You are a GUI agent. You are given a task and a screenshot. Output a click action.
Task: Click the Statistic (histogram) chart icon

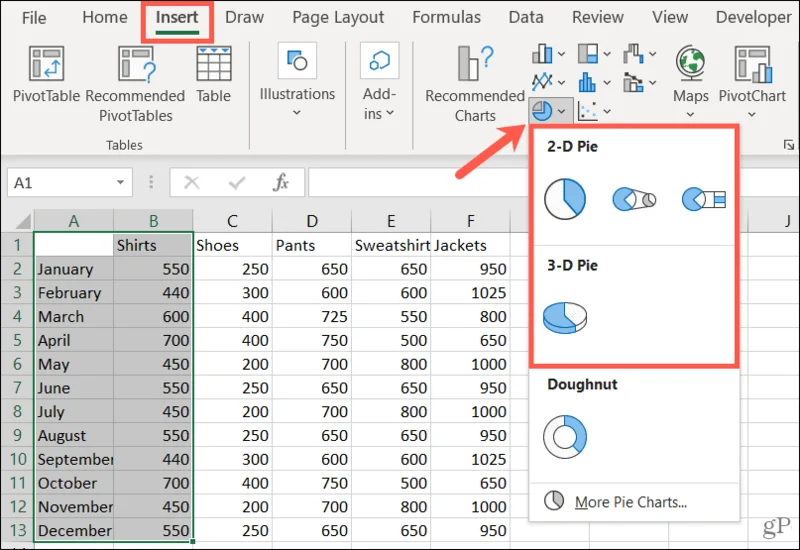[x=588, y=82]
